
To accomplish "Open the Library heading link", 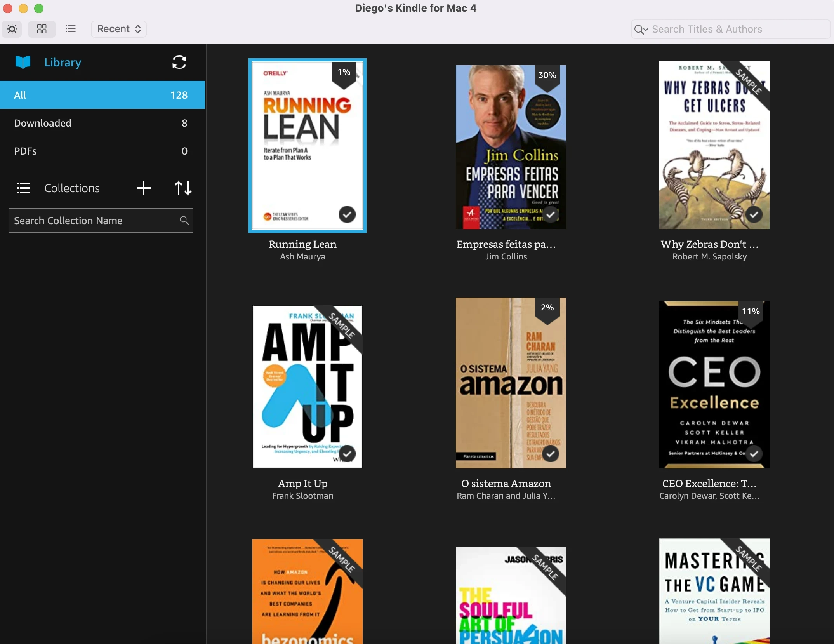I will [x=63, y=62].
